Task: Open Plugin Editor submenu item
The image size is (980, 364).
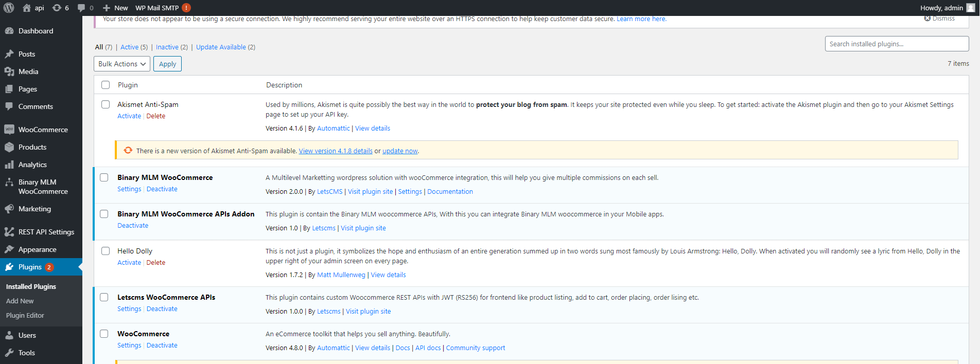Action: [25, 315]
